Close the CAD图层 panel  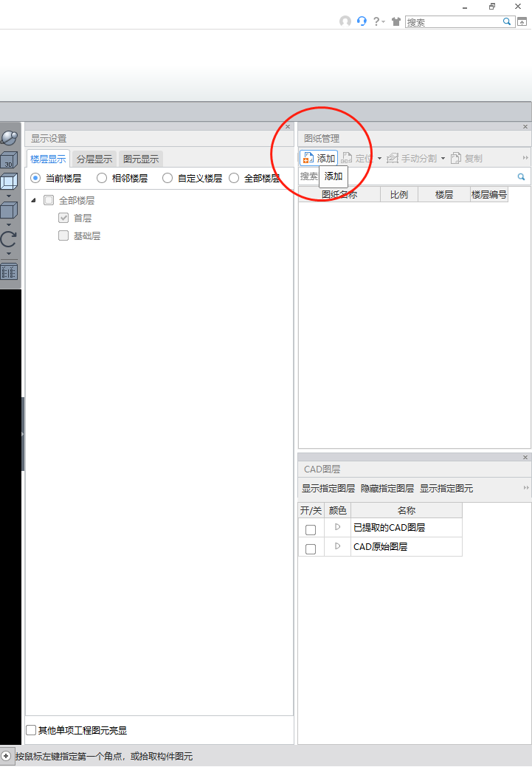525,458
